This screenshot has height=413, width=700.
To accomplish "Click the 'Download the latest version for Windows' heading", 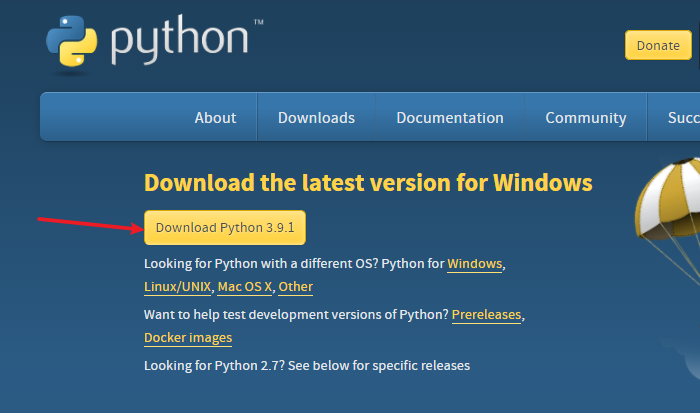I will click(368, 183).
